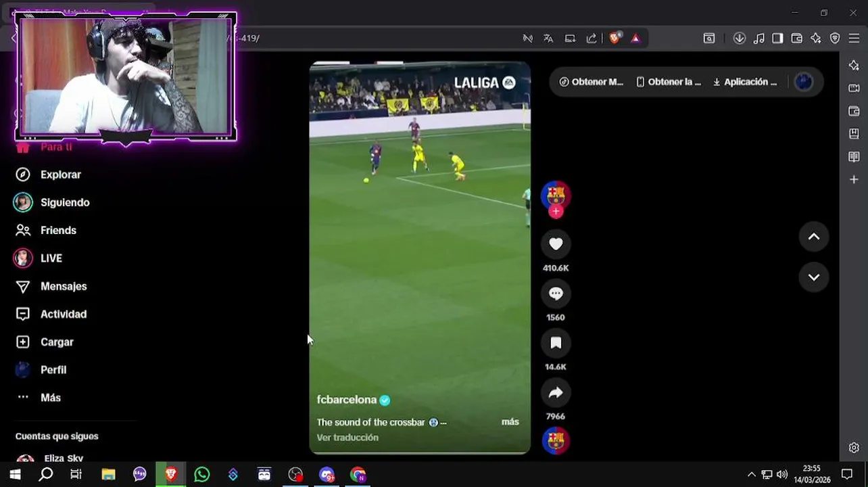Image resolution: width=868 pixels, height=487 pixels.
Task: Click the Brave Rewards triangle icon
Action: point(635,39)
